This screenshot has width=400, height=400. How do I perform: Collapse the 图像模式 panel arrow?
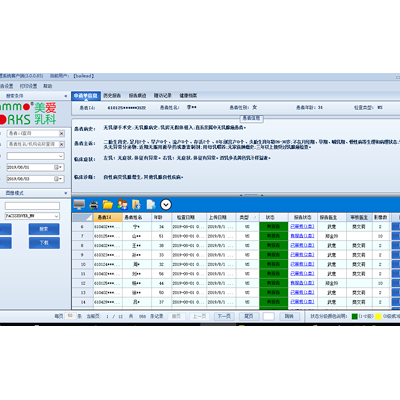point(66,193)
